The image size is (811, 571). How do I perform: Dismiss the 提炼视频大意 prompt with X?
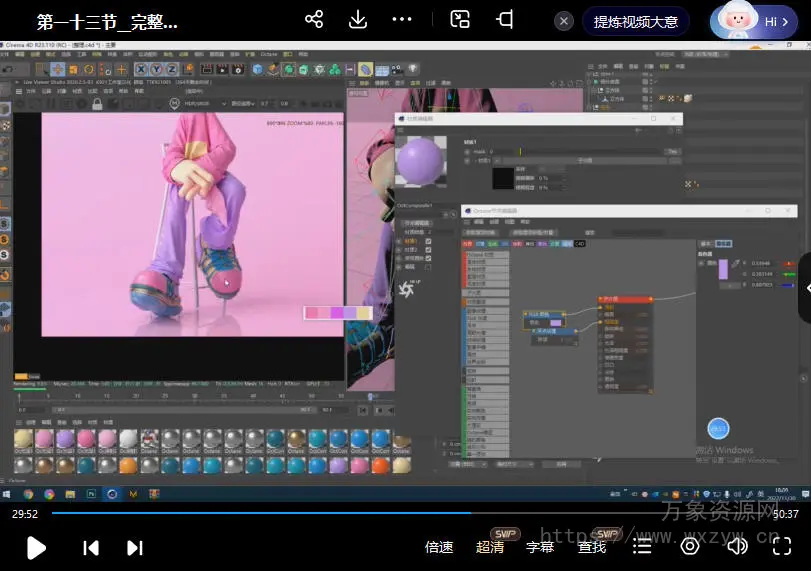[564, 21]
